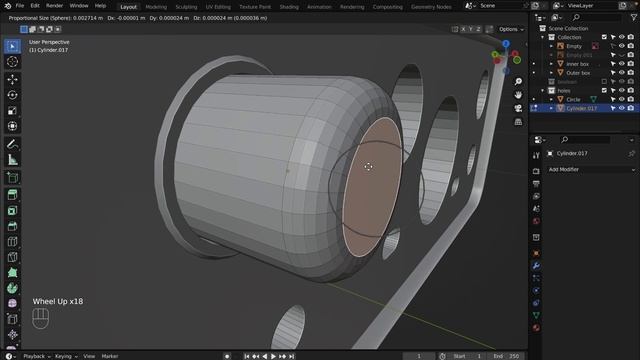Select the Scale tool

click(x=12, y=111)
